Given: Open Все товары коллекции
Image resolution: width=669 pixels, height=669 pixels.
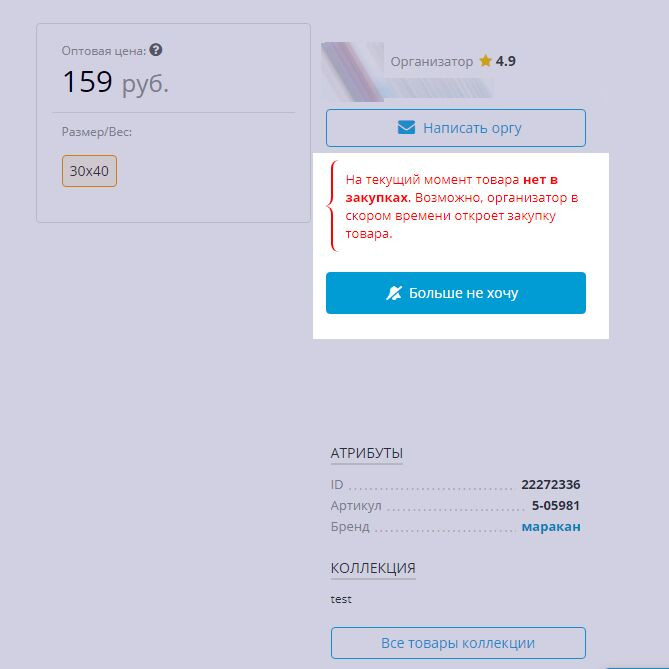Looking at the screenshot, I should pyautogui.click(x=458, y=643).
